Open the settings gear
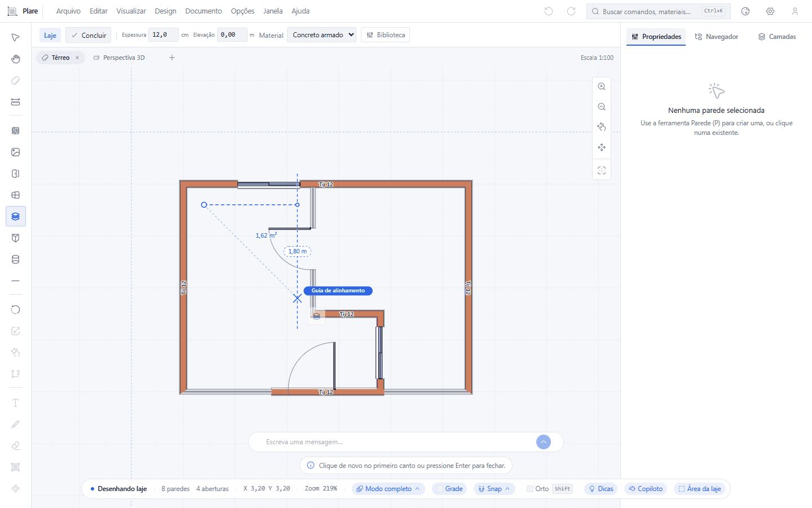Image resolution: width=812 pixels, height=508 pixels. [770, 11]
